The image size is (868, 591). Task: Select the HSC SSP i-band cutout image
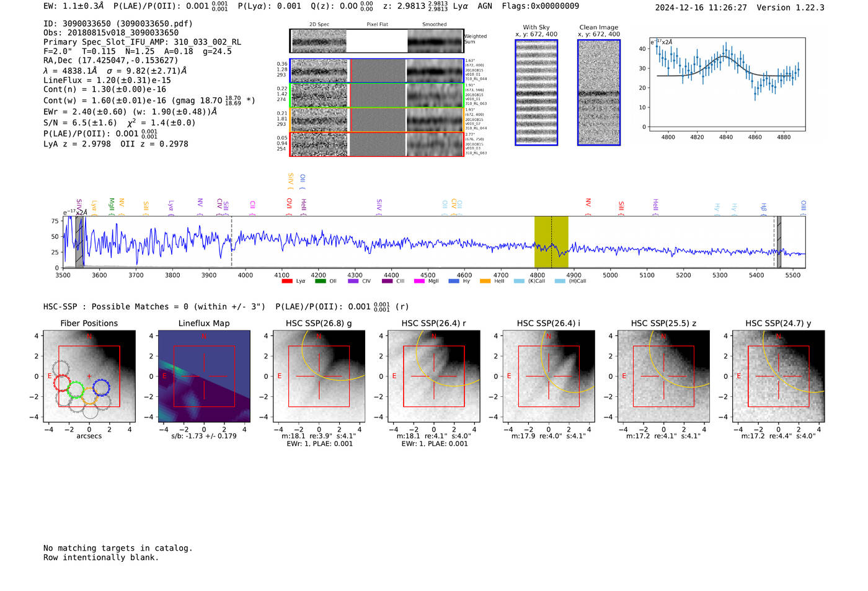click(548, 376)
